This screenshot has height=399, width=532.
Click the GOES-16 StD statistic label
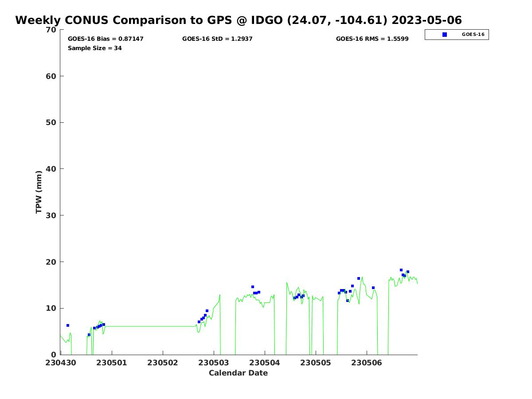[x=217, y=39]
